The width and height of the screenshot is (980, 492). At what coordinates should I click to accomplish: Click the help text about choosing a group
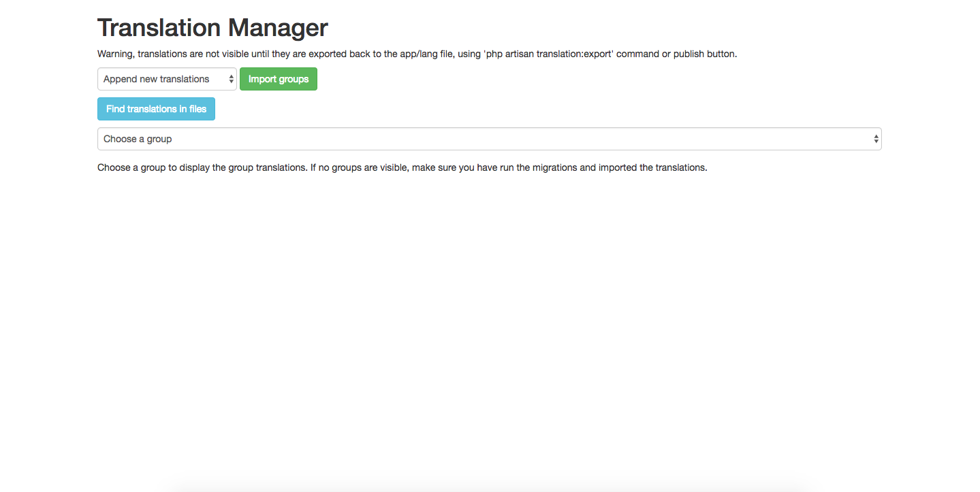coord(402,167)
